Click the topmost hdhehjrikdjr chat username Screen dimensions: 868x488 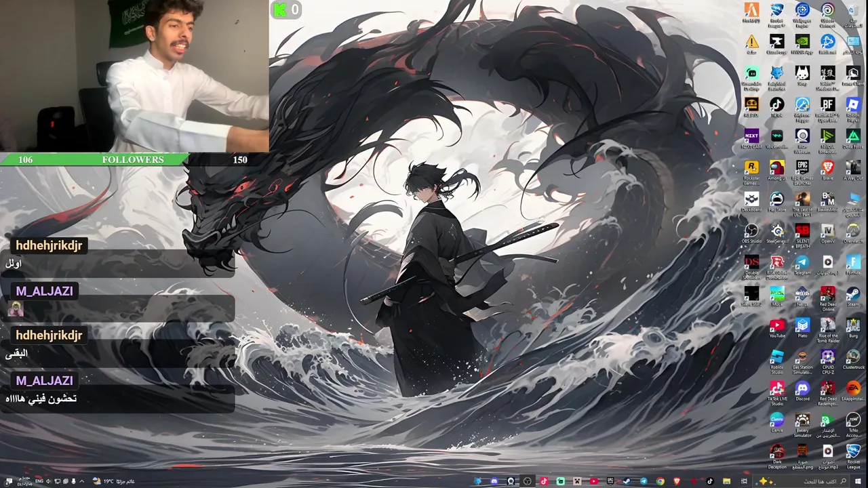pos(49,245)
